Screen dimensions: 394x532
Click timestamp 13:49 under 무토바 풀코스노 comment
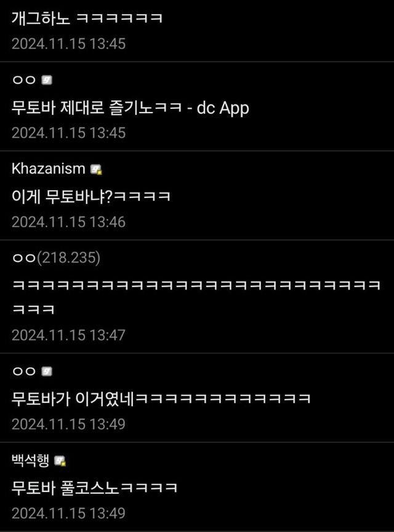tap(68, 513)
